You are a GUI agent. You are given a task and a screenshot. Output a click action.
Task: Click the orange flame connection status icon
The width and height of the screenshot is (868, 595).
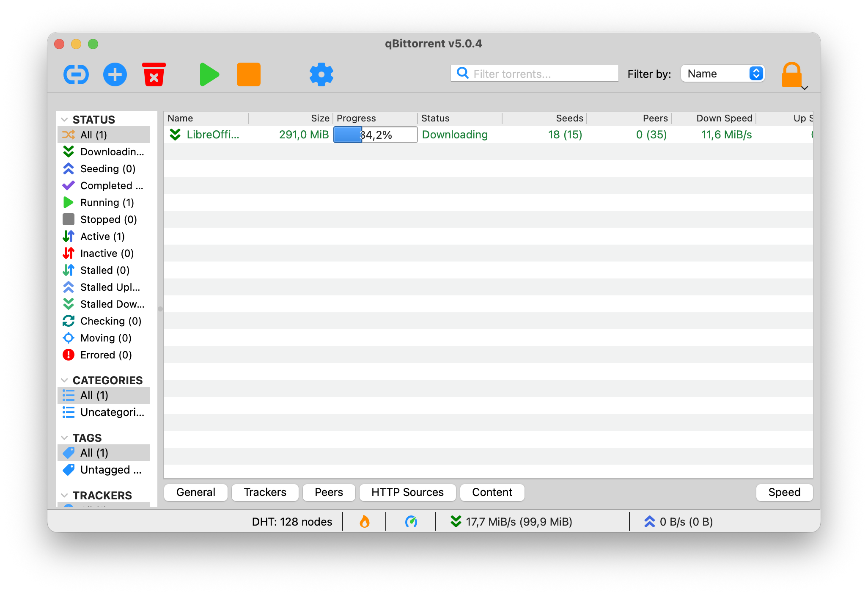tap(365, 522)
